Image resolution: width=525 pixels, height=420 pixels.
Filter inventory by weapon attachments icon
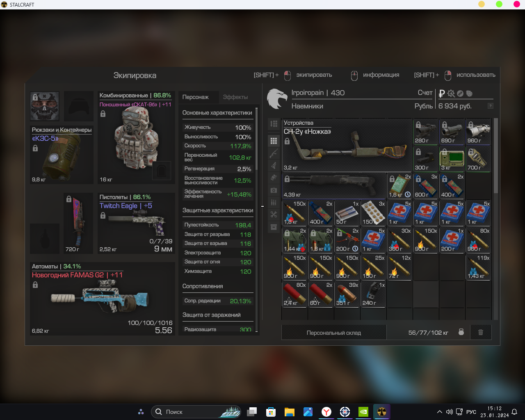click(274, 165)
